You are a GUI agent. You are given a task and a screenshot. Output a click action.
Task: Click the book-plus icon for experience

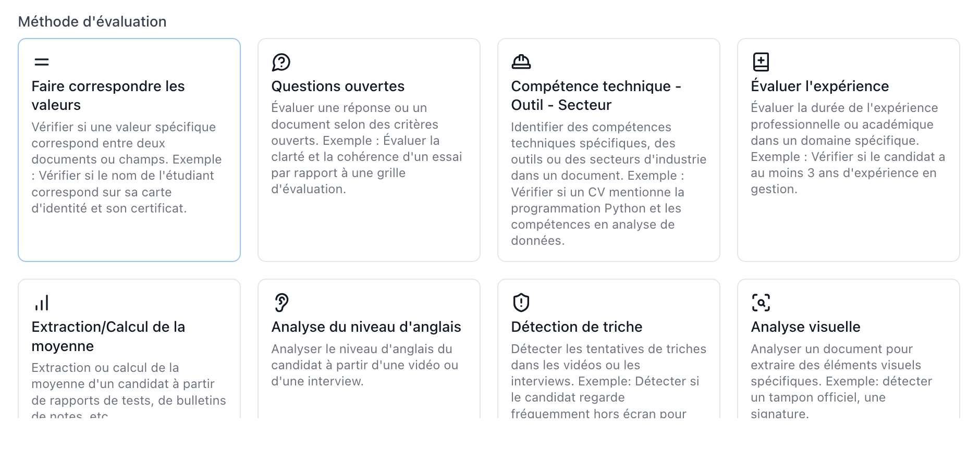pos(761,62)
